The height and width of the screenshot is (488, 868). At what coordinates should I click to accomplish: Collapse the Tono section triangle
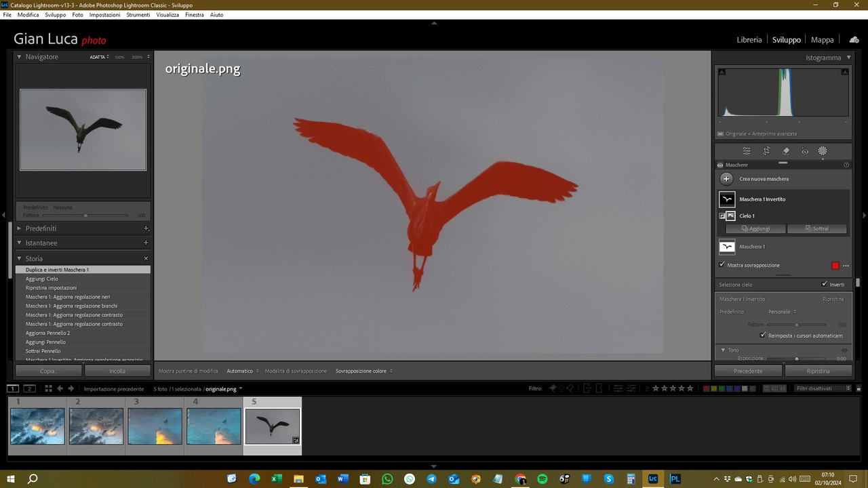coord(724,350)
